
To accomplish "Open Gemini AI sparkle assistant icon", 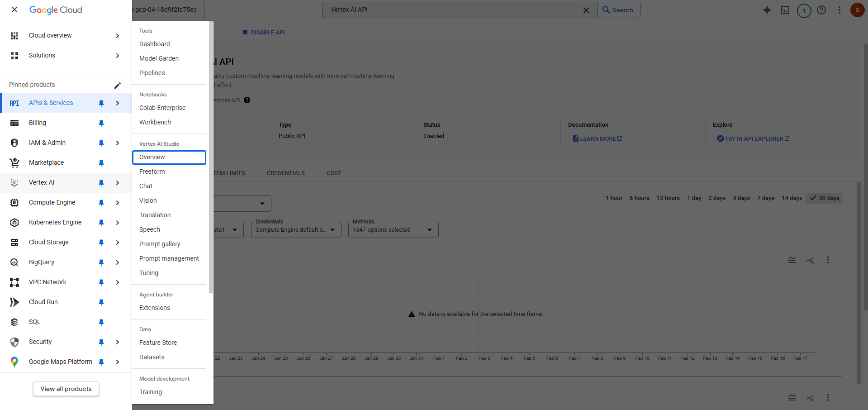I will (x=767, y=10).
